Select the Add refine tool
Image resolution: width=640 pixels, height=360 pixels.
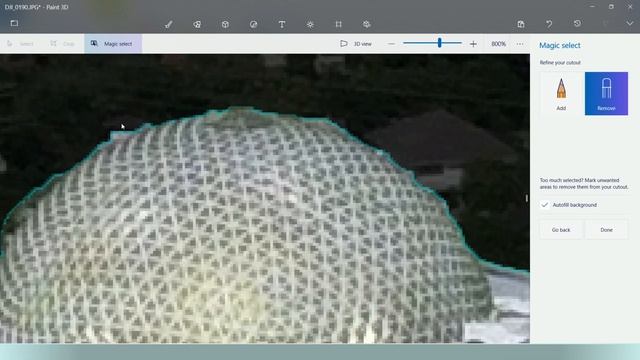pyautogui.click(x=561, y=94)
